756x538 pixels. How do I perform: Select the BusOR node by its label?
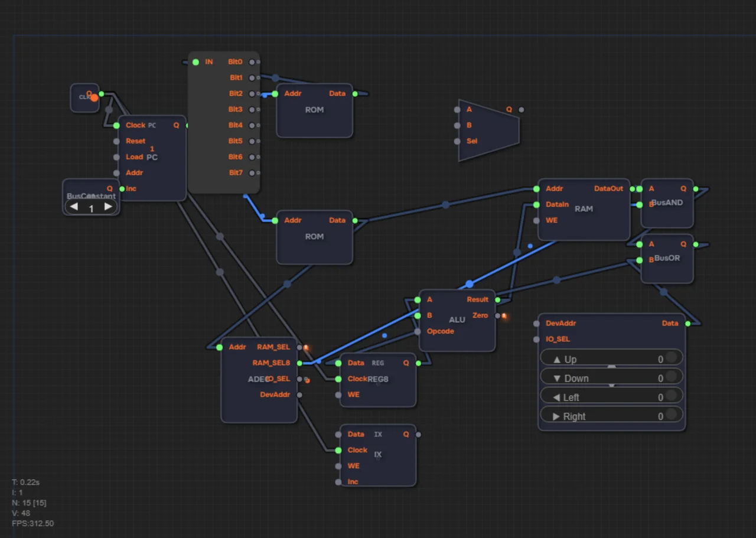[667, 258]
